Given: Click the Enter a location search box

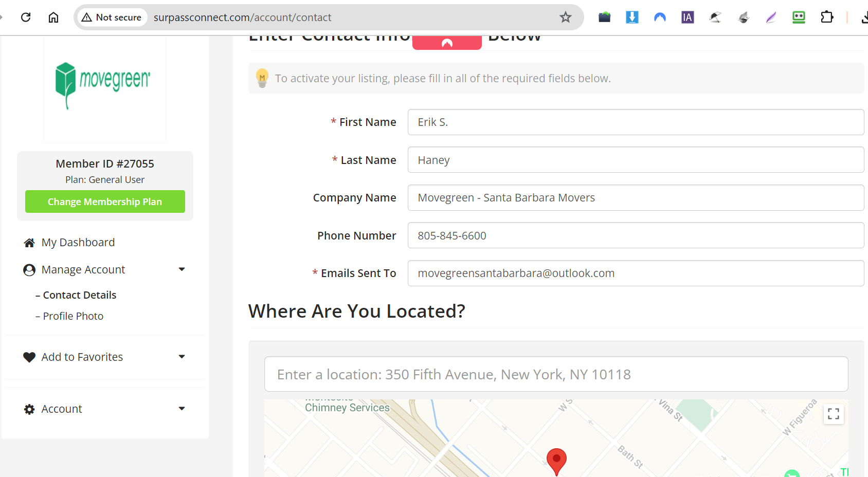Looking at the screenshot, I should [556, 374].
